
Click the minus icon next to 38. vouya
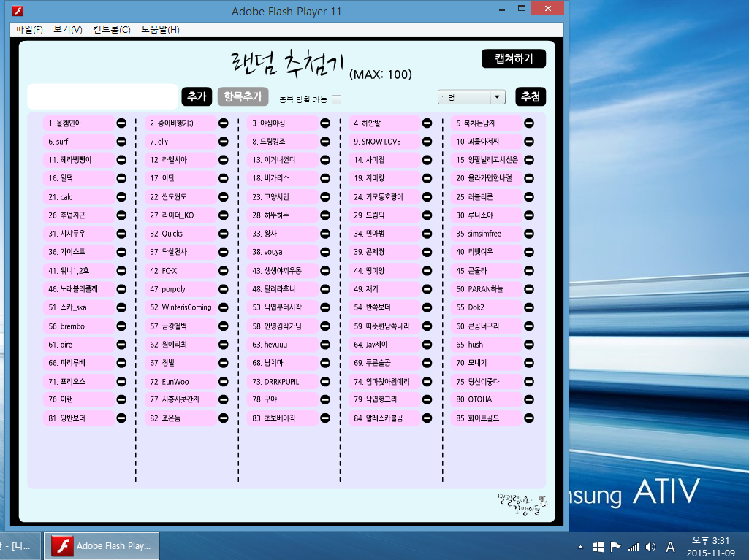(x=325, y=252)
